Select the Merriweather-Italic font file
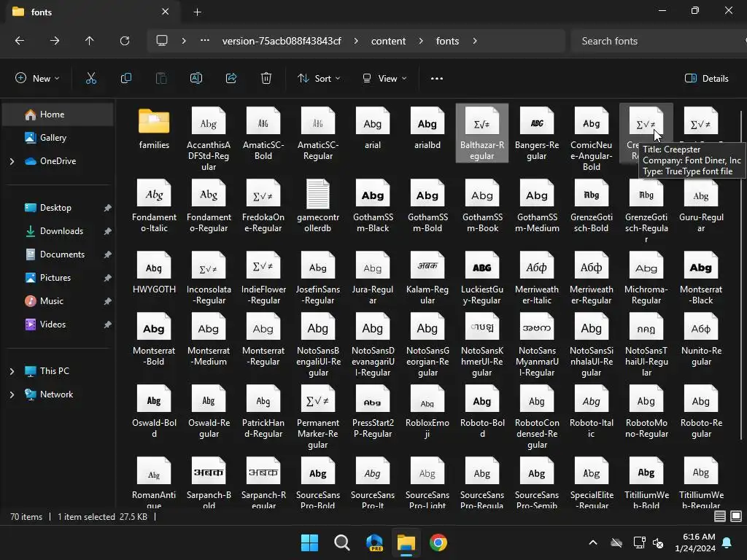The height and width of the screenshot is (560, 747). pyautogui.click(x=537, y=279)
